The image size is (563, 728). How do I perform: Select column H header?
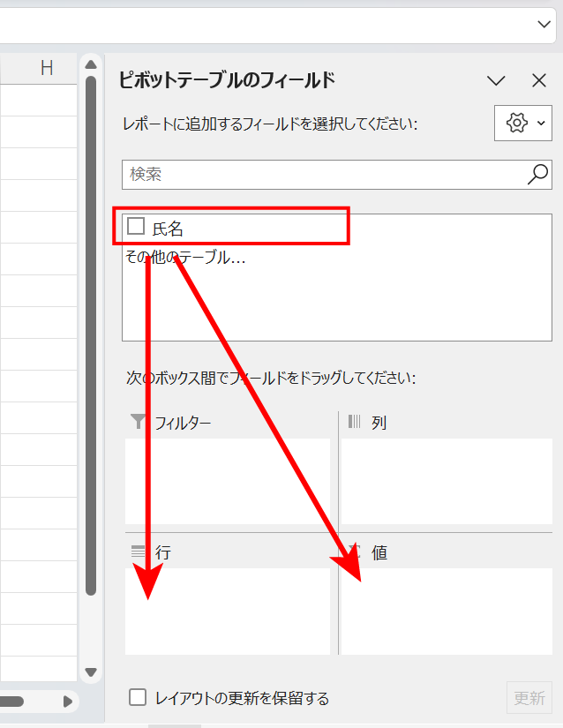click(x=47, y=68)
